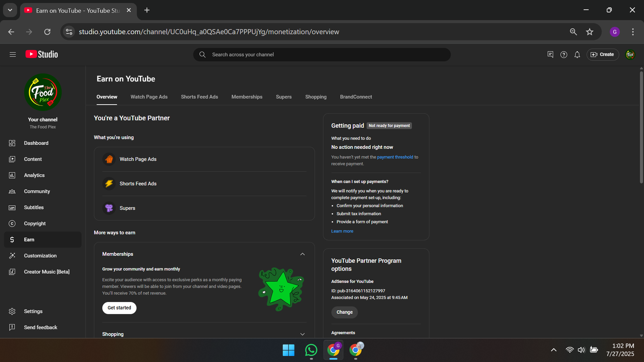This screenshot has height=362, width=644.
Task: Select Earn in the sidebar
Action: coord(43,240)
